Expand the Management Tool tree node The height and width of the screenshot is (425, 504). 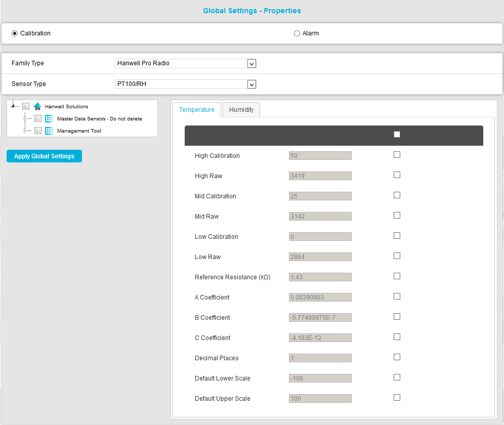click(x=25, y=131)
